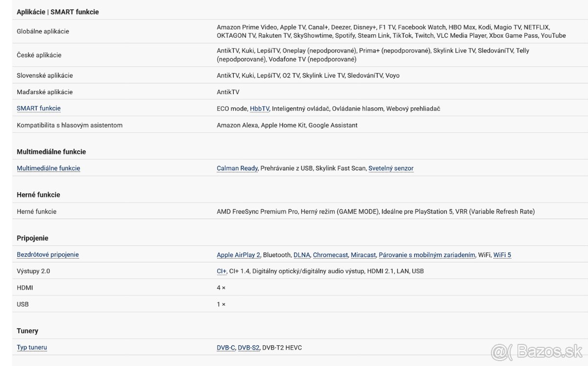Viewport: 588px width, 366px height.
Task: Click the Typ tuneru link
Action: pos(32,347)
